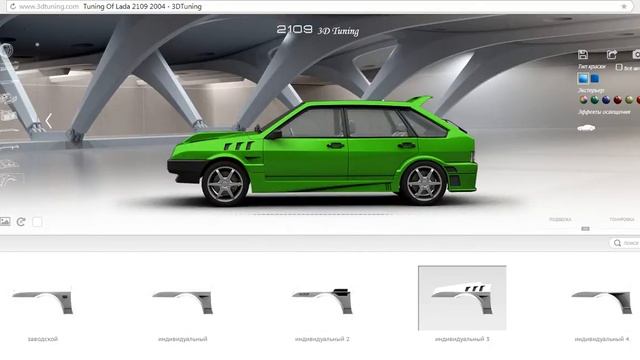640x360 pixels.
Task: Click the white square icon beside rotate
Action: coord(37,222)
